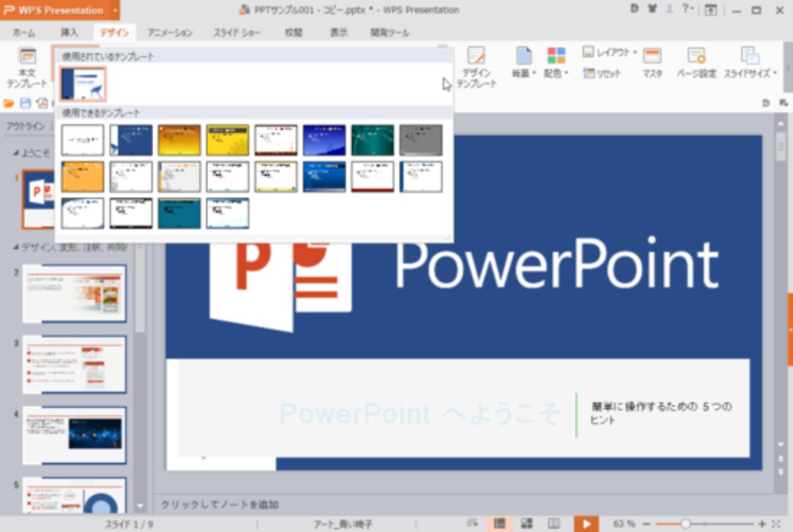Expand the 背景 dropdown arrow
Image resolution: width=793 pixels, height=532 pixels.
[534, 74]
